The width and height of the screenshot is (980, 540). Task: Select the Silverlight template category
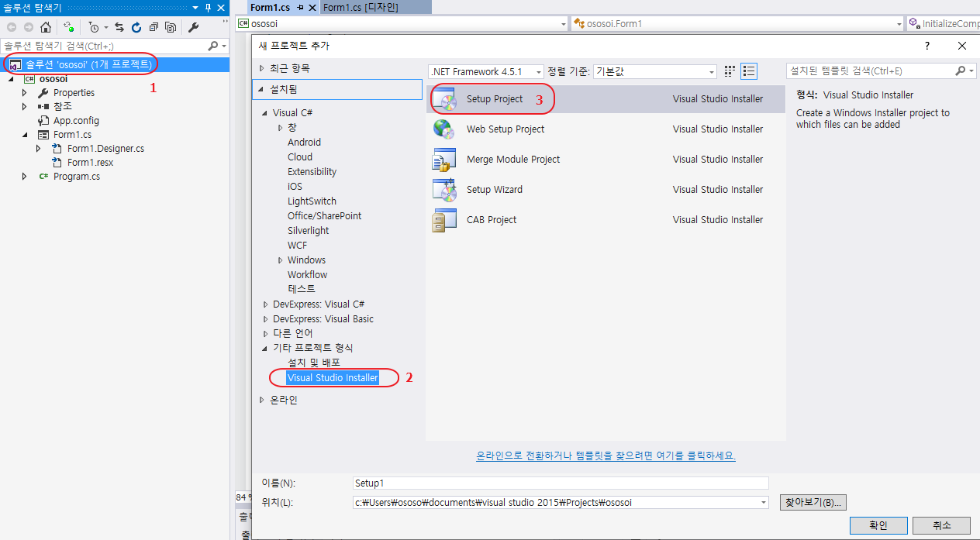308,231
